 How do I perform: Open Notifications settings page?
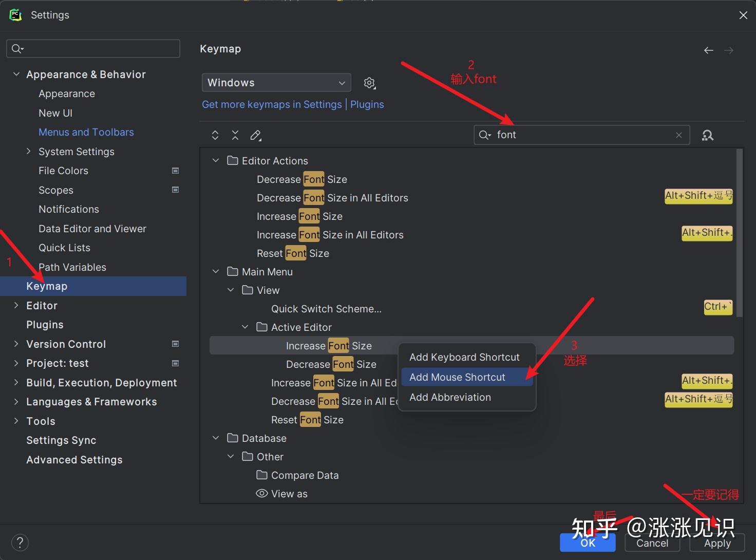tap(69, 209)
